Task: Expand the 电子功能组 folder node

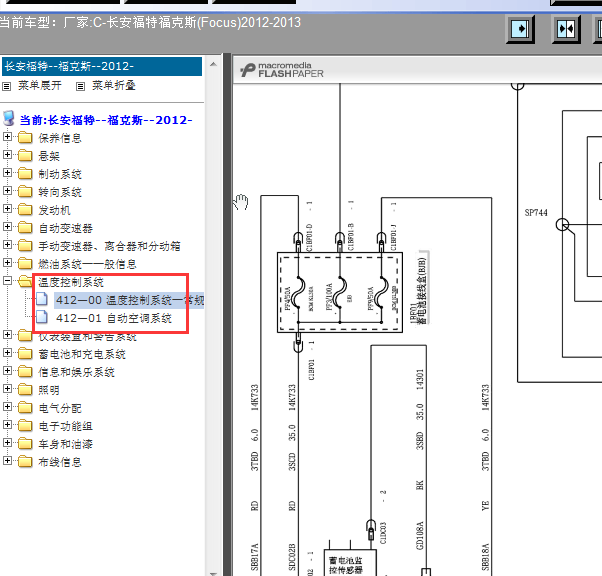Action: pos(7,424)
